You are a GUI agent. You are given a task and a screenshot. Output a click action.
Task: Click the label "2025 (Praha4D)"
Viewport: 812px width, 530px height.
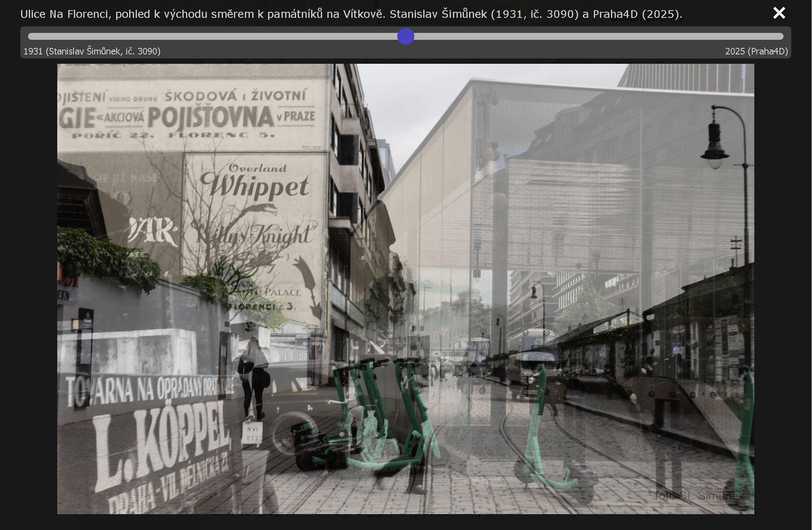click(756, 51)
